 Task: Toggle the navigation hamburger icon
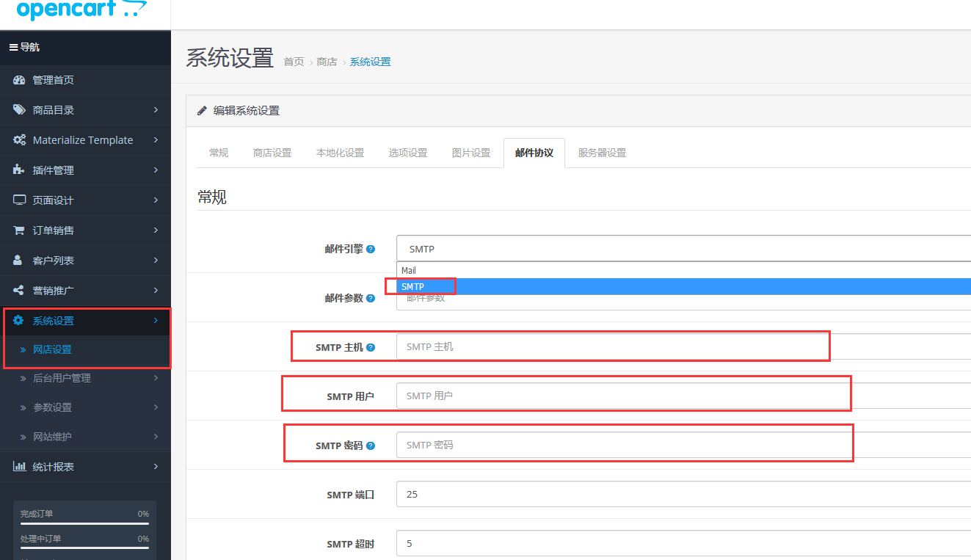13,47
